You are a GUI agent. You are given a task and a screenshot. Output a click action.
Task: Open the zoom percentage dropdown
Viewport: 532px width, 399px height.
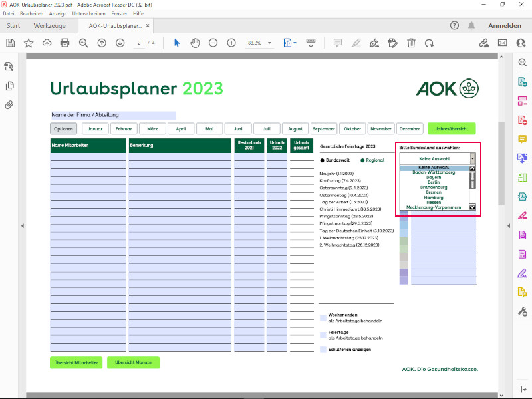(270, 43)
